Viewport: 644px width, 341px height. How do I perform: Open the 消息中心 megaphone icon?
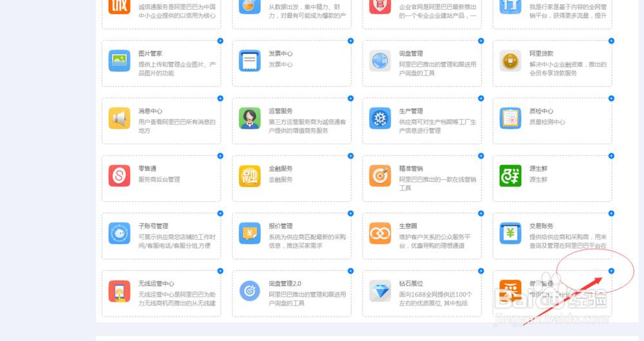tap(119, 118)
